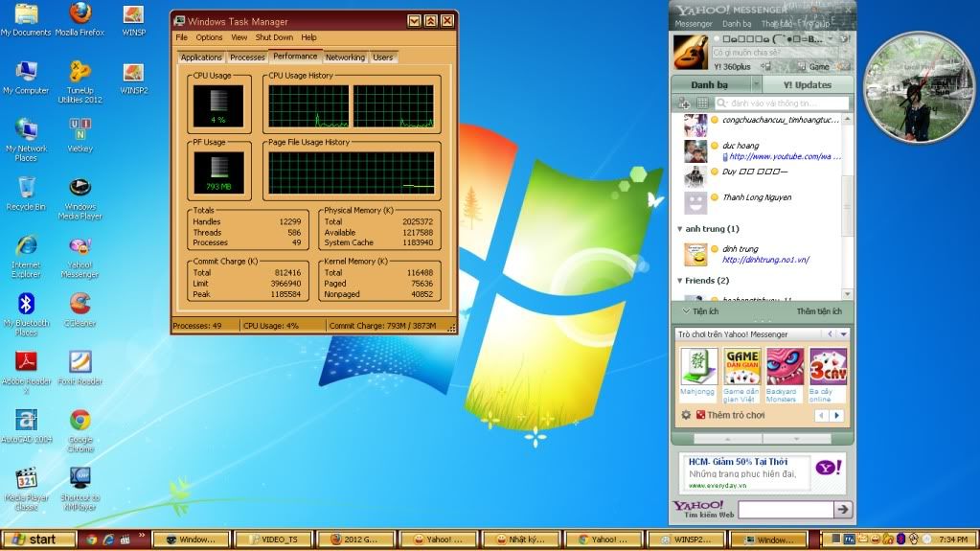Viewport: 980px width, 551px height.
Task: Launch TuneUp Utilities 2012 icon
Action: pyautogui.click(x=80, y=81)
